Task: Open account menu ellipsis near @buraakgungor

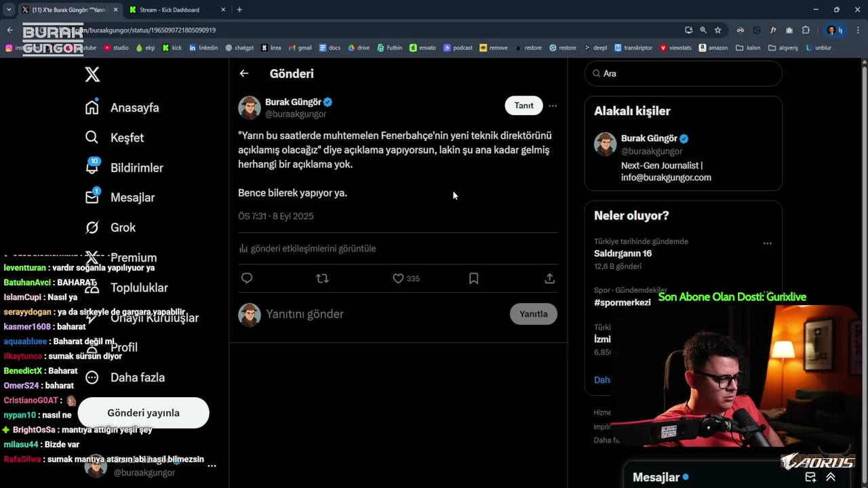Action: pyautogui.click(x=212, y=466)
